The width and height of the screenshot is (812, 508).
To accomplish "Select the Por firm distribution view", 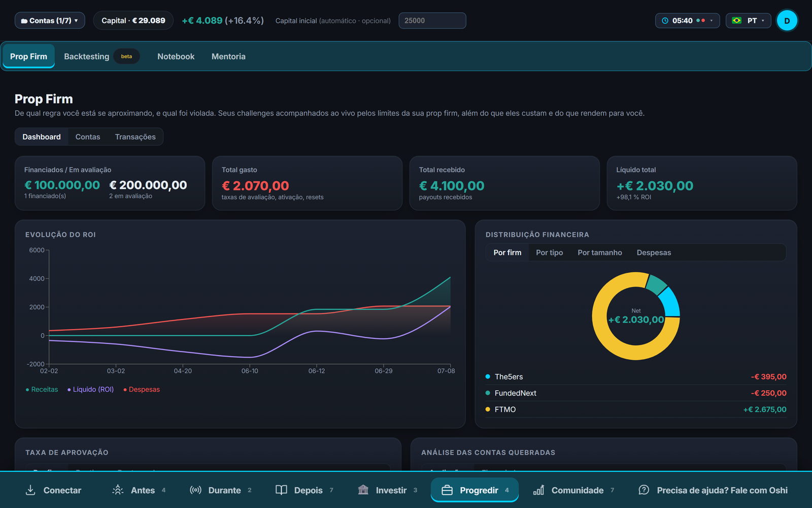I will click(507, 252).
